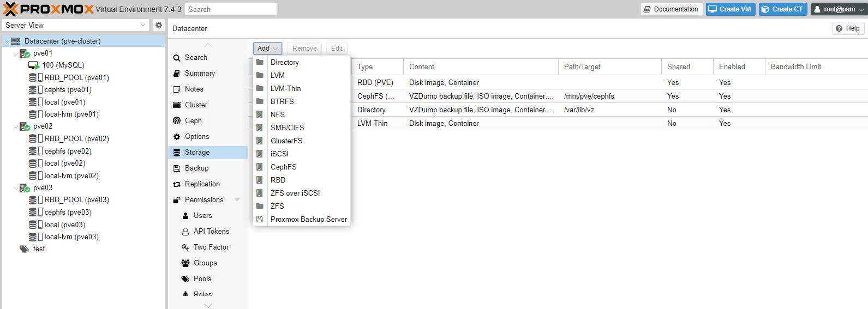Click the Search magnifier icon in sidebar
This screenshot has width=868, height=309.
pos(177,58)
